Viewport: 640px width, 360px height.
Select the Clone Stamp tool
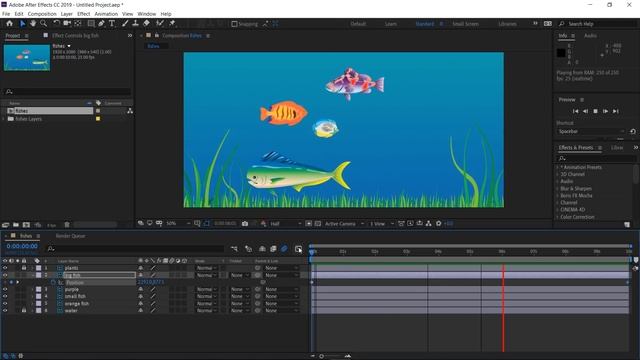pyautogui.click(x=135, y=24)
